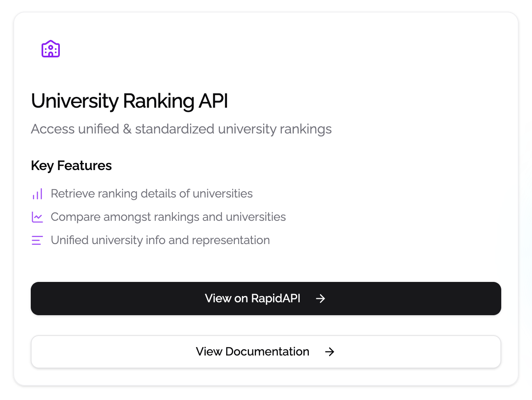
Task: Click the arrow icon in View Documentation button
Action: 330,352
